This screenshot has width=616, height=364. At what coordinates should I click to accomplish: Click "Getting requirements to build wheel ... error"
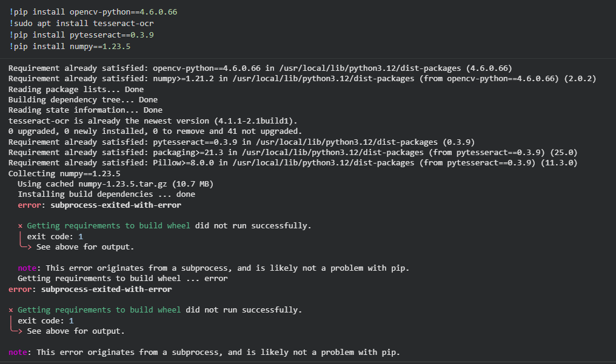pyautogui.click(x=122, y=279)
